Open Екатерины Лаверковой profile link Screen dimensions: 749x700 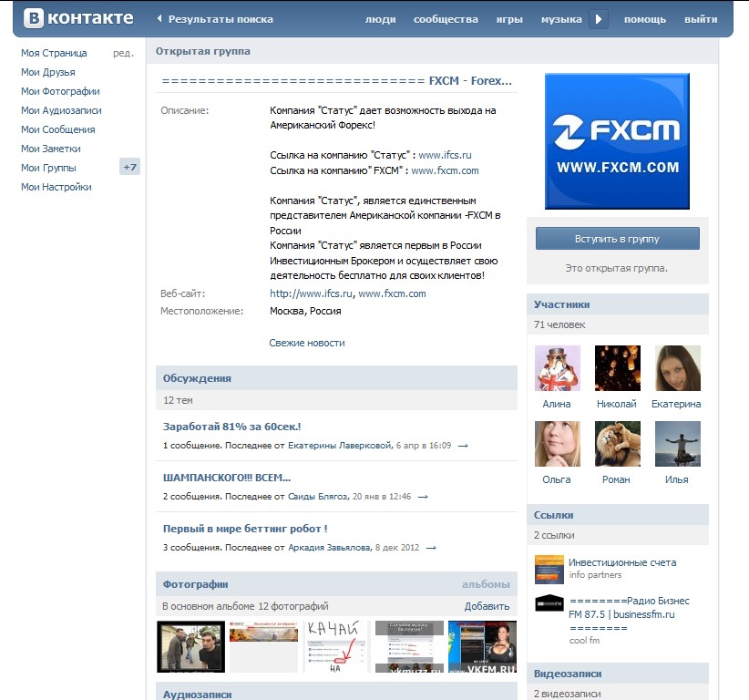pyautogui.click(x=340, y=446)
